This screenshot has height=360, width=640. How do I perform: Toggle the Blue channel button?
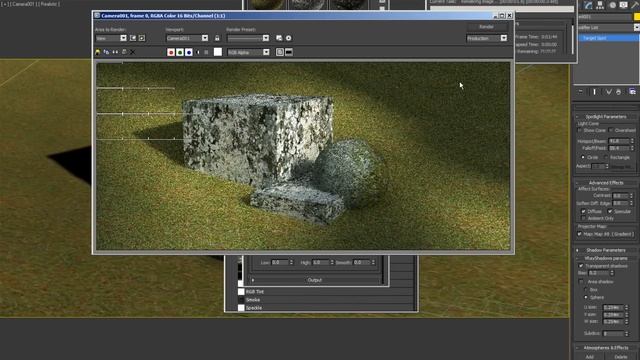(x=189, y=52)
